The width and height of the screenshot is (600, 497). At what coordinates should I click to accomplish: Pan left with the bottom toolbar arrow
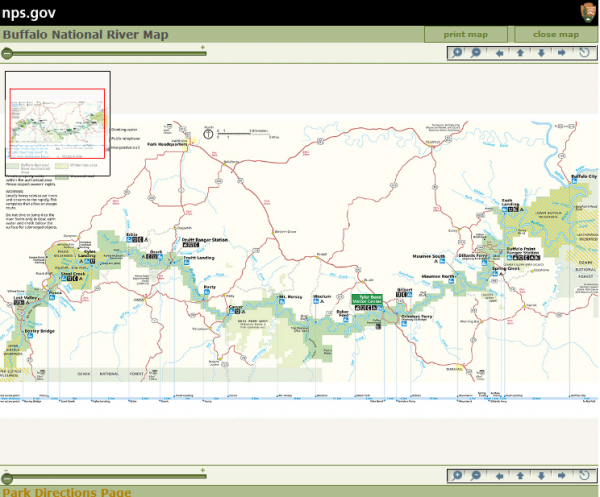(x=499, y=476)
